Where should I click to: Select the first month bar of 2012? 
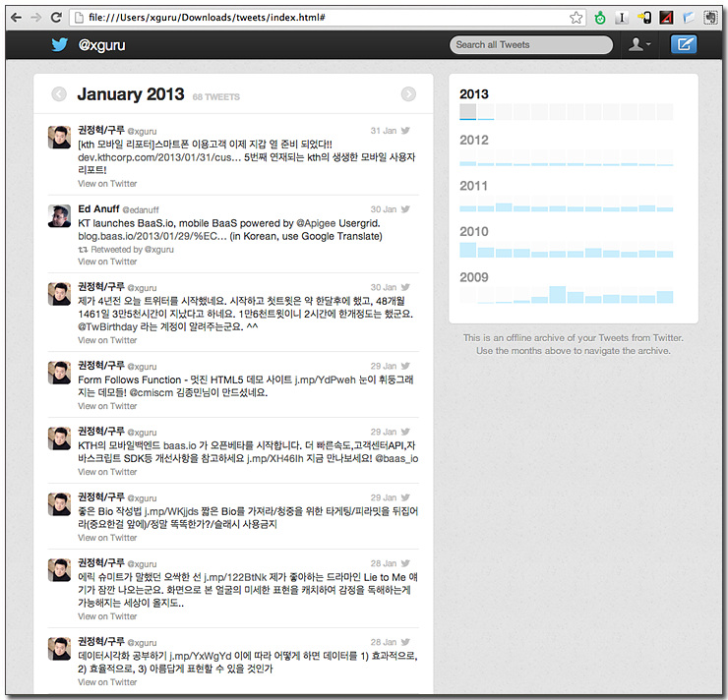pyautogui.click(x=467, y=157)
